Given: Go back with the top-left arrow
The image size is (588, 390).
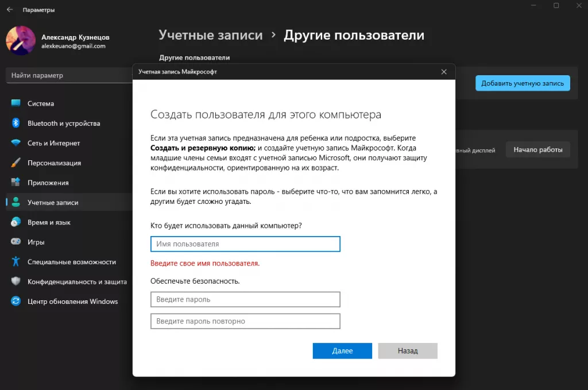Looking at the screenshot, I should pos(10,10).
